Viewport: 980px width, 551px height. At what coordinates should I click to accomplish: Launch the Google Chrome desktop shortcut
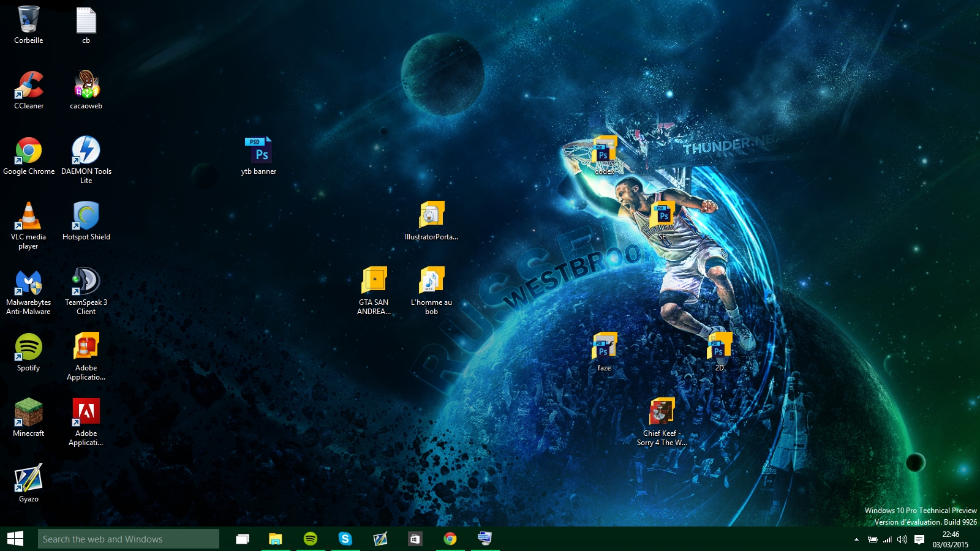click(28, 156)
